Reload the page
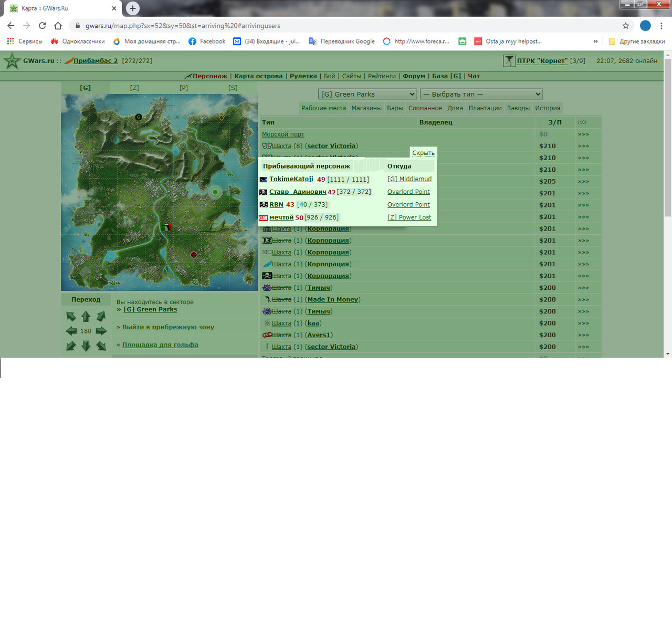This screenshot has height=627, width=672. click(43, 26)
